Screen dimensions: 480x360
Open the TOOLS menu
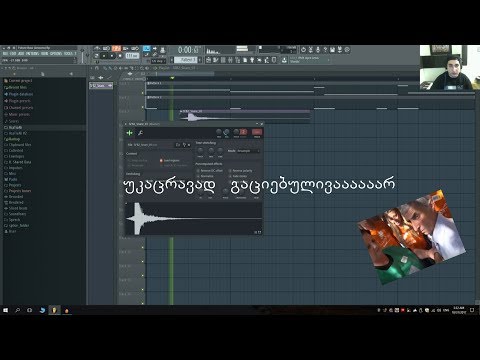click(68, 54)
